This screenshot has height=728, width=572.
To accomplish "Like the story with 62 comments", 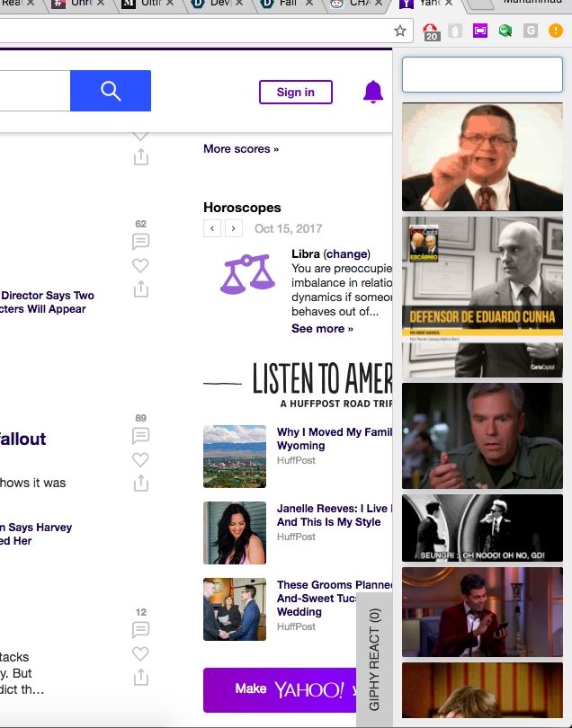I will (x=141, y=265).
